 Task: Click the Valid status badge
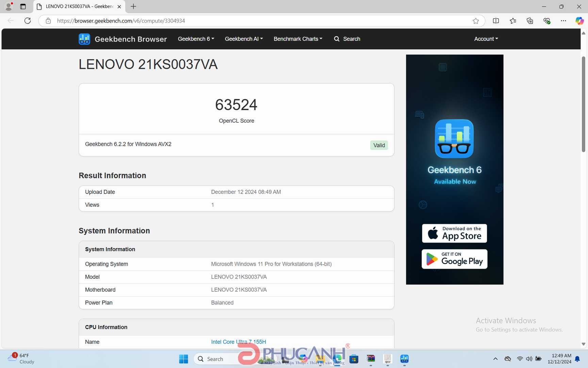pyautogui.click(x=379, y=145)
